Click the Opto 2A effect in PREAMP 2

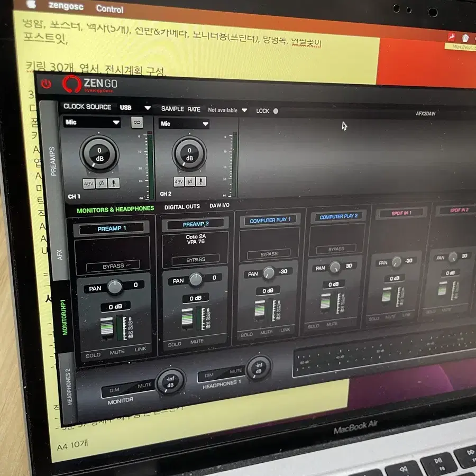pyautogui.click(x=196, y=236)
